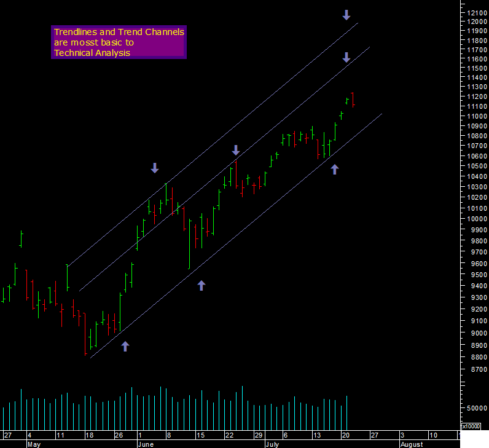The height and width of the screenshot is (448, 489).
Task: Click the 11800 price axis label
Action: coord(477,41)
